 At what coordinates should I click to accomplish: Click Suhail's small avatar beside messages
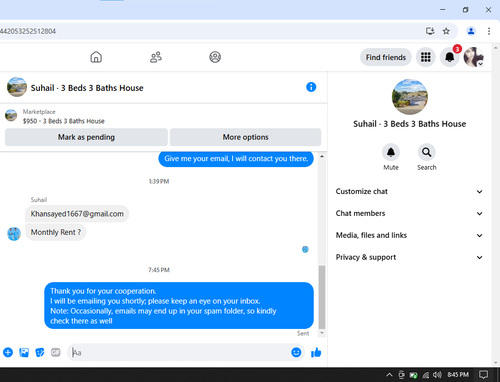coord(14,234)
